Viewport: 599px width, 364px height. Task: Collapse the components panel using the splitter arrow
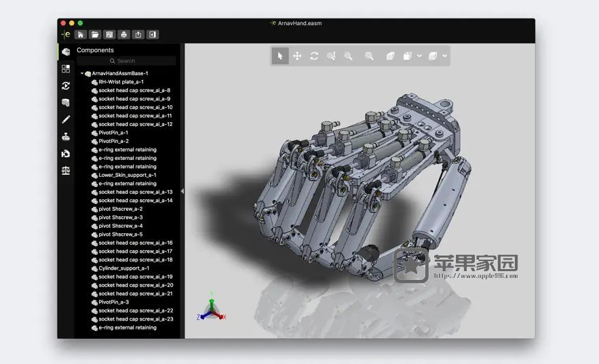pos(182,191)
